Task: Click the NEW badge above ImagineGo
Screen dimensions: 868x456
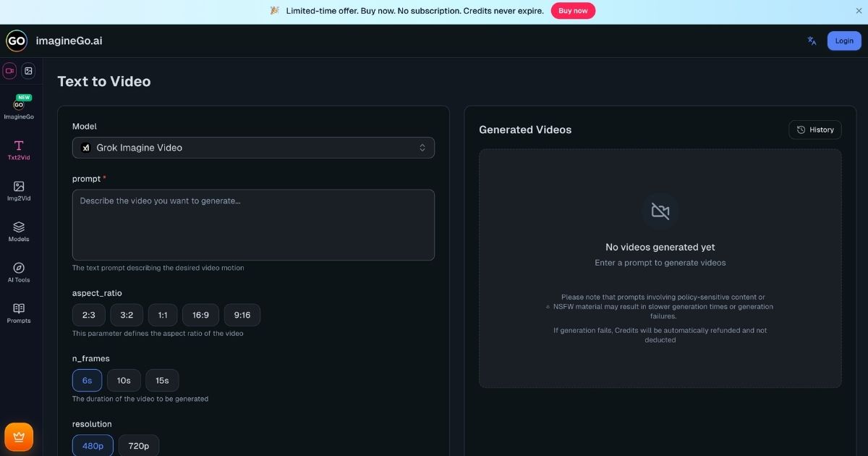Action: click(24, 97)
